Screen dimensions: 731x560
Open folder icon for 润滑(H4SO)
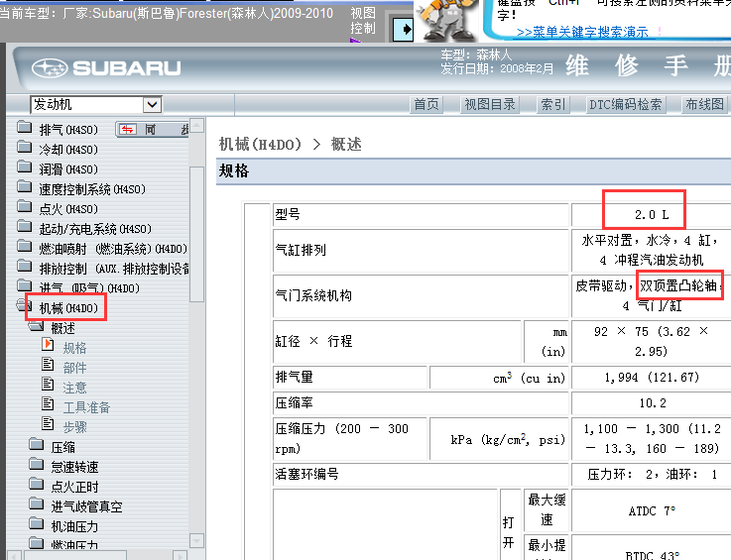pyautogui.click(x=24, y=168)
